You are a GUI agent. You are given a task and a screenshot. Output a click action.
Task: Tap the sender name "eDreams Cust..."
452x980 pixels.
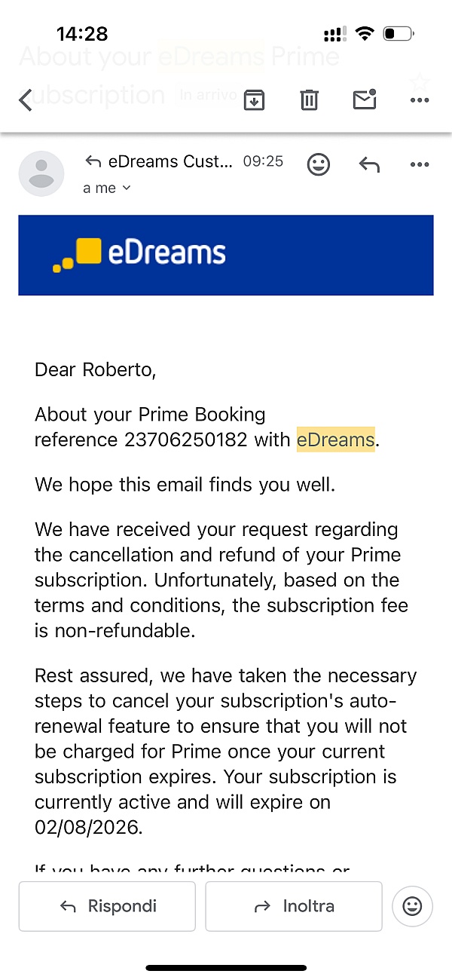pos(170,161)
